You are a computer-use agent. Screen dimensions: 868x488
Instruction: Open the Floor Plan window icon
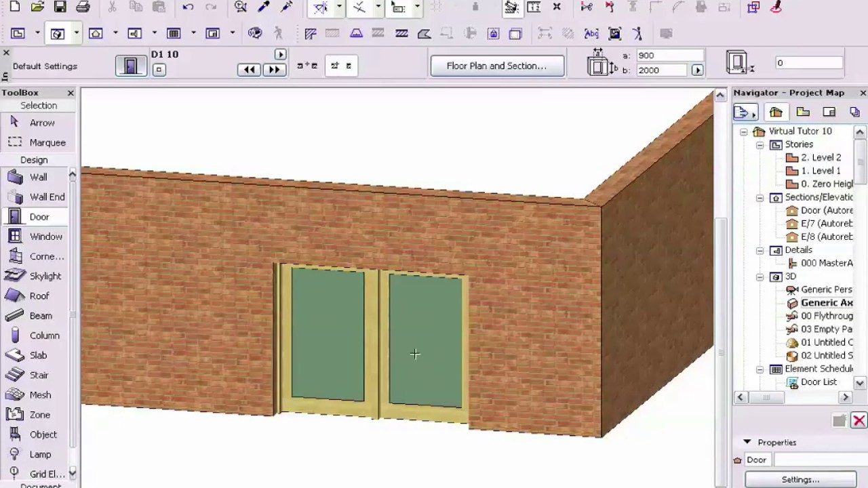point(18,33)
